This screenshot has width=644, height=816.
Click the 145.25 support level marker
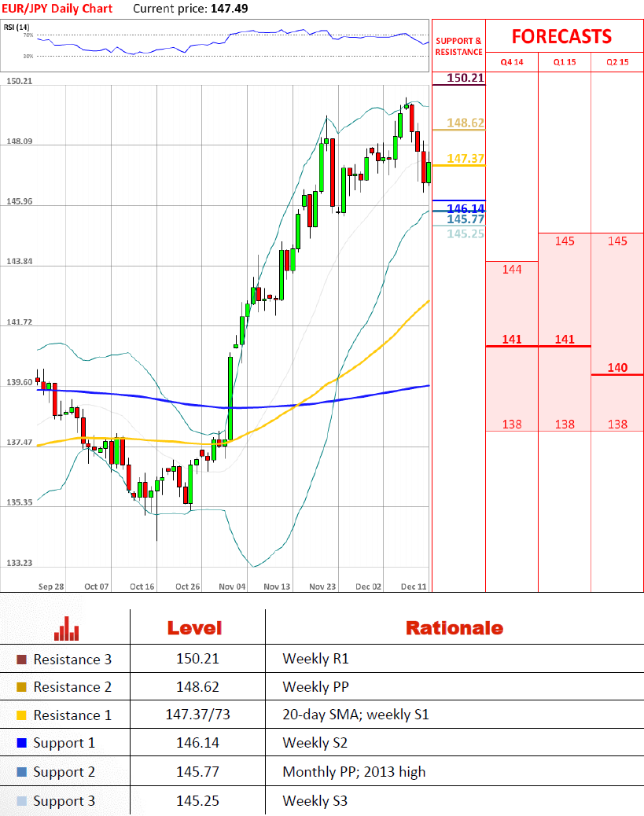pyautogui.click(x=466, y=233)
